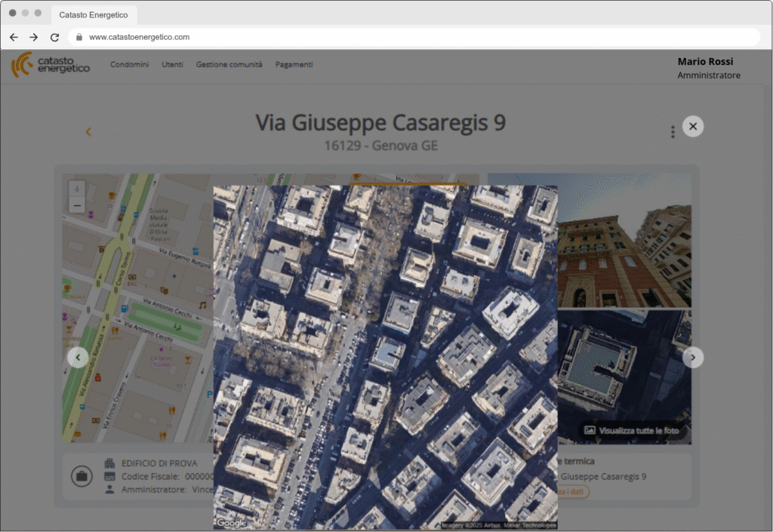
Task: Click Visualizza tutte le foto button
Action: (x=633, y=431)
